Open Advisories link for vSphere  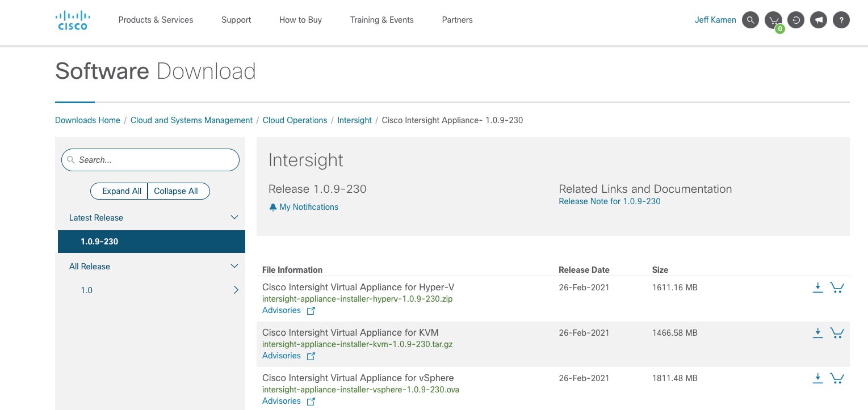[x=282, y=401]
